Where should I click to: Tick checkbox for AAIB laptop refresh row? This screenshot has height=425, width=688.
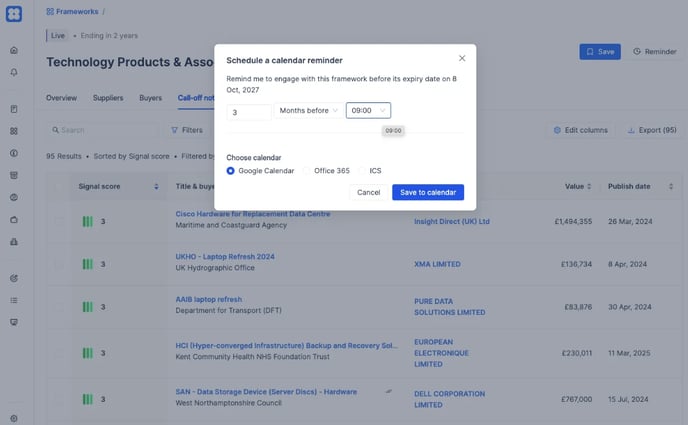tap(59, 307)
